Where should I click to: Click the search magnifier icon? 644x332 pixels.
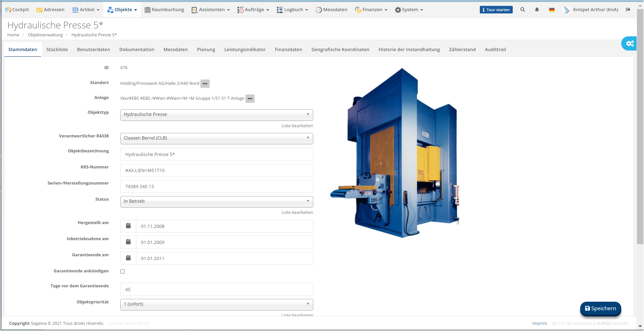(x=523, y=9)
